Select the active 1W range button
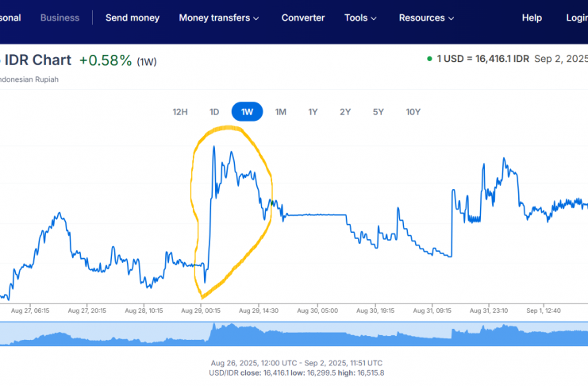588x386 pixels. pos(247,112)
